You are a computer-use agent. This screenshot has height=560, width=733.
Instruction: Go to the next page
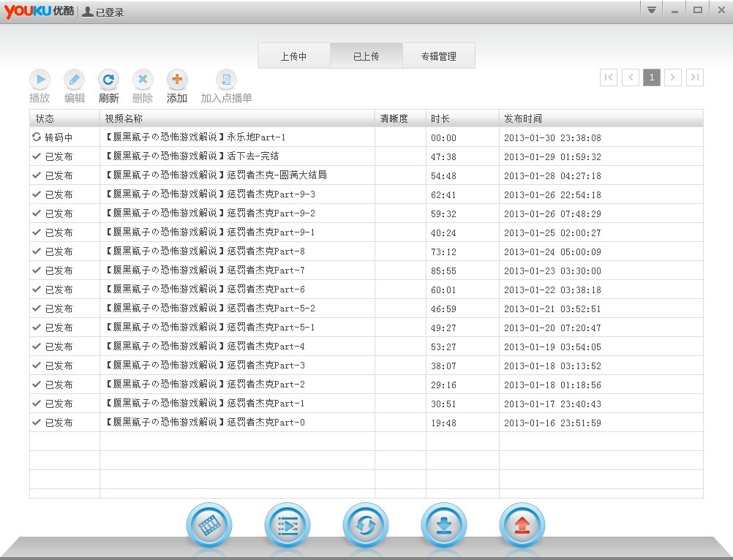[x=673, y=77]
